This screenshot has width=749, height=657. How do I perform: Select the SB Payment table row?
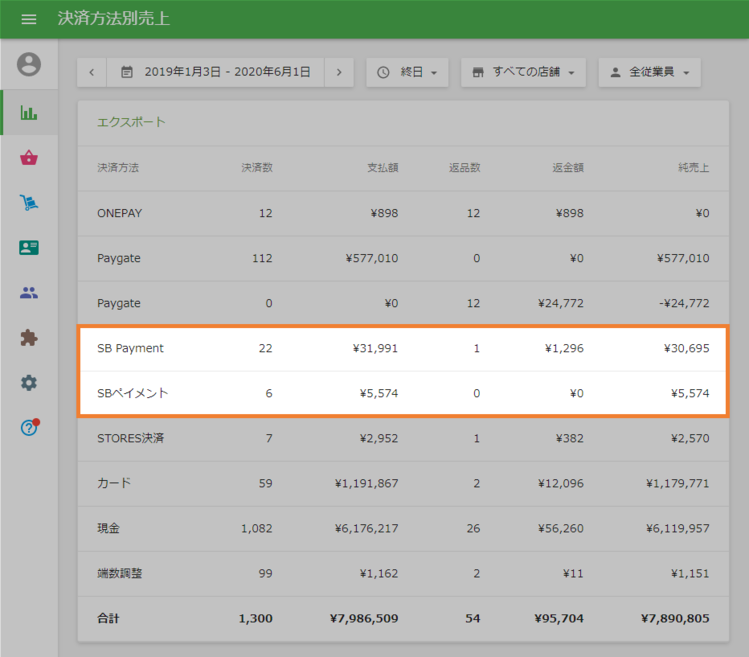pos(403,348)
